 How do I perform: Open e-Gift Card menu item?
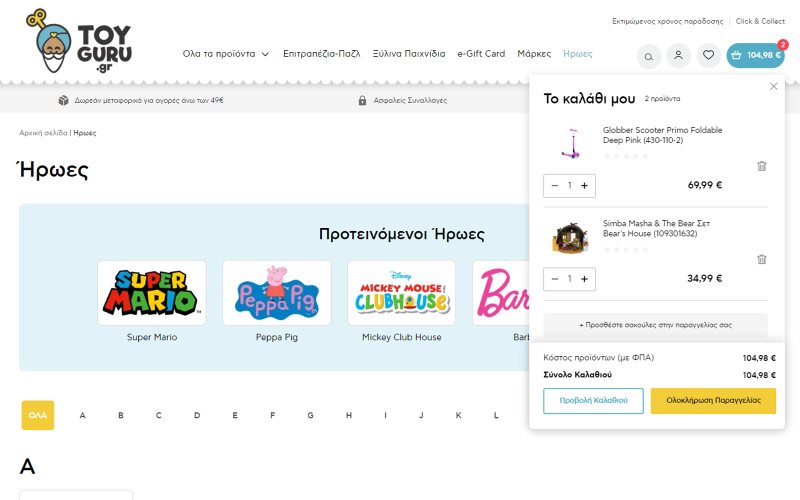[481, 54]
